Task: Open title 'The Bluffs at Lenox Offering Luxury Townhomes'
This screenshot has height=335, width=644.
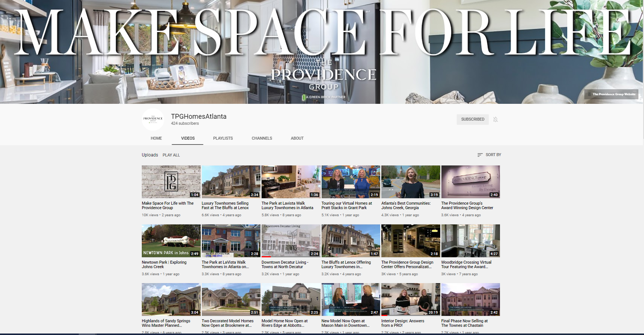Action: (346, 264)
